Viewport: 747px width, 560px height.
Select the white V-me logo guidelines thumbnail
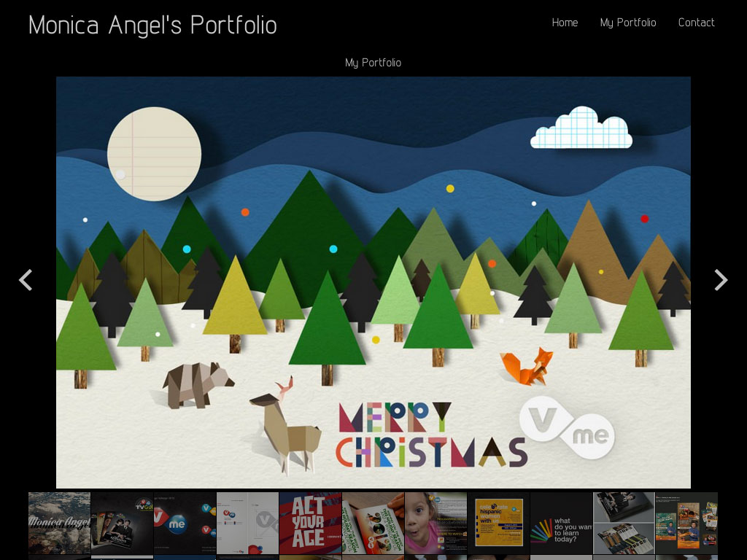247,523
